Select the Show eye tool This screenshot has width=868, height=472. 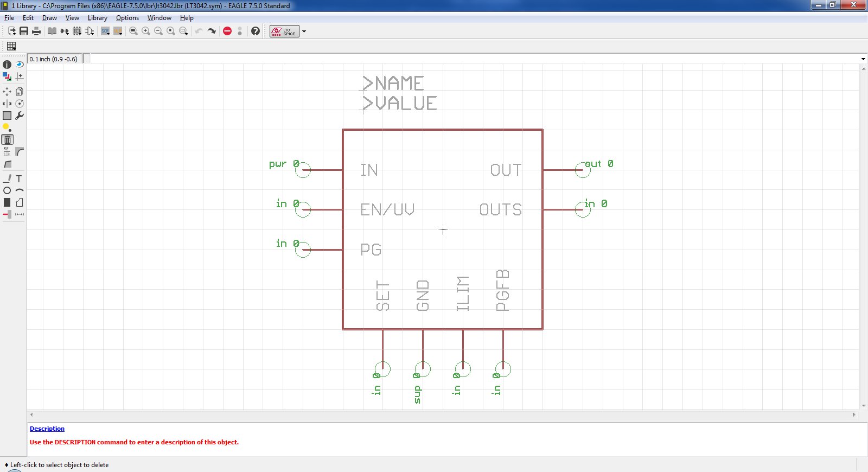pyautogui.click(x=20, y=65)
